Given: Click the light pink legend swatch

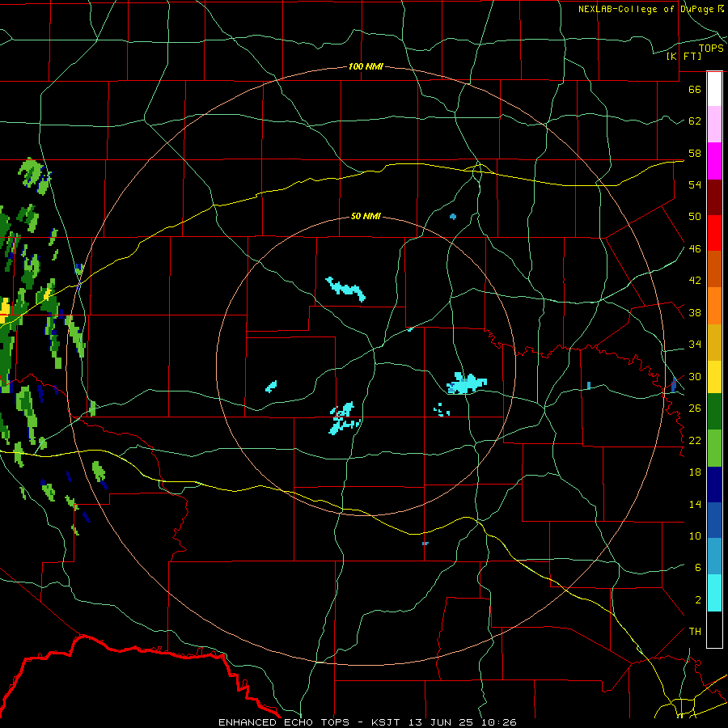Looking at the screenshot, I should (714, 124).
